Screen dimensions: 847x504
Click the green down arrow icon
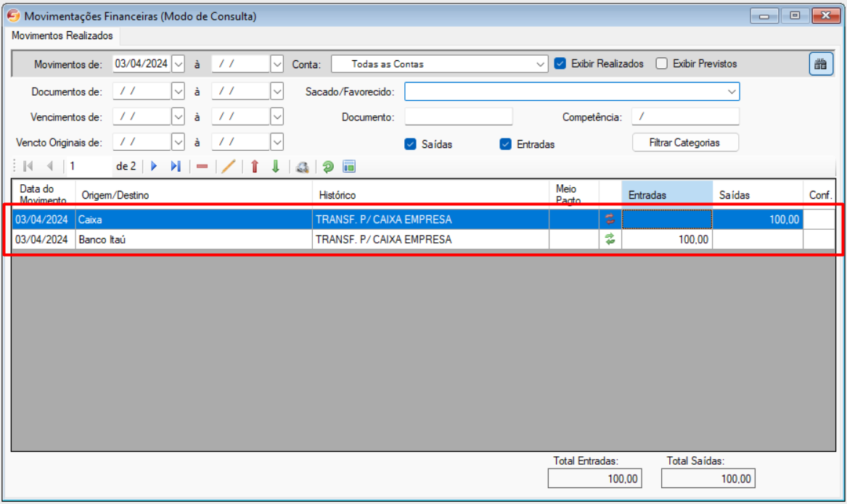(276, 166)
